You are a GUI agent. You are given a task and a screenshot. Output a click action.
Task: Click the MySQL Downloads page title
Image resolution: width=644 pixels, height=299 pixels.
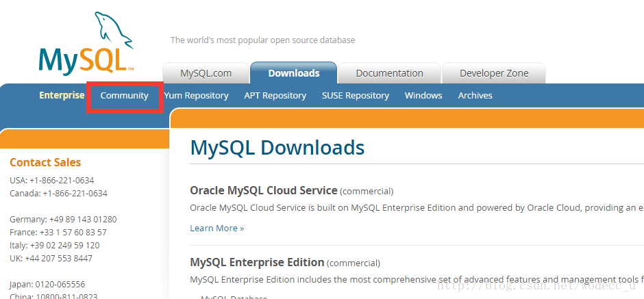point(277,148)
